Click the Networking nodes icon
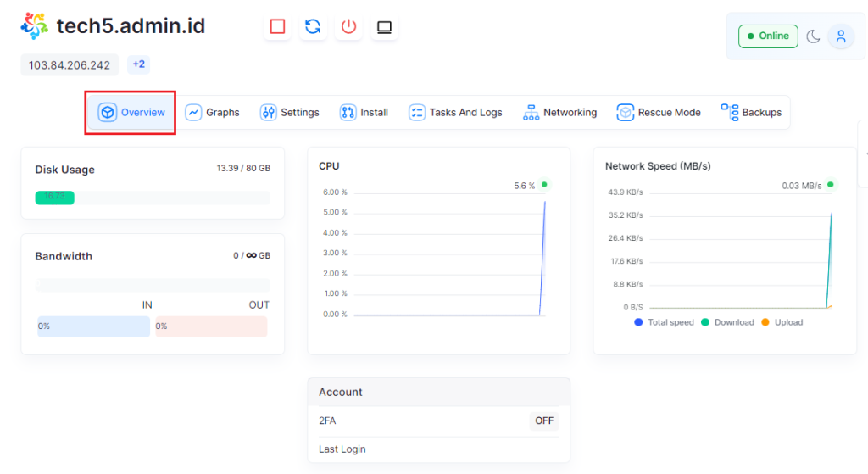868x474 pixels. (531, 113)
